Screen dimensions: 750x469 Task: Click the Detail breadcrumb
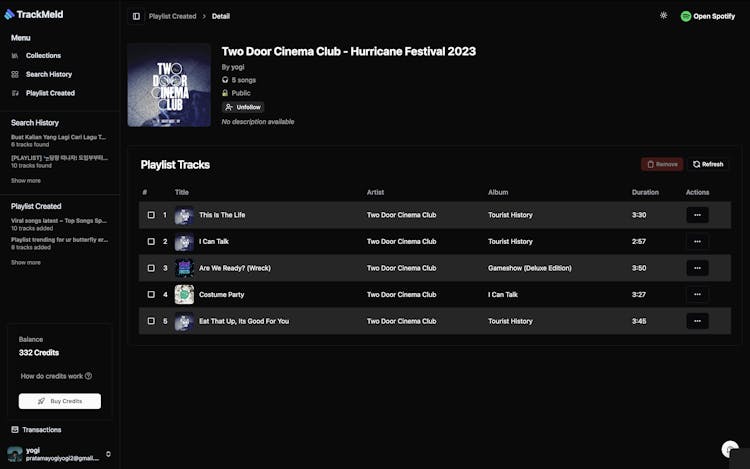coord(221,16)
